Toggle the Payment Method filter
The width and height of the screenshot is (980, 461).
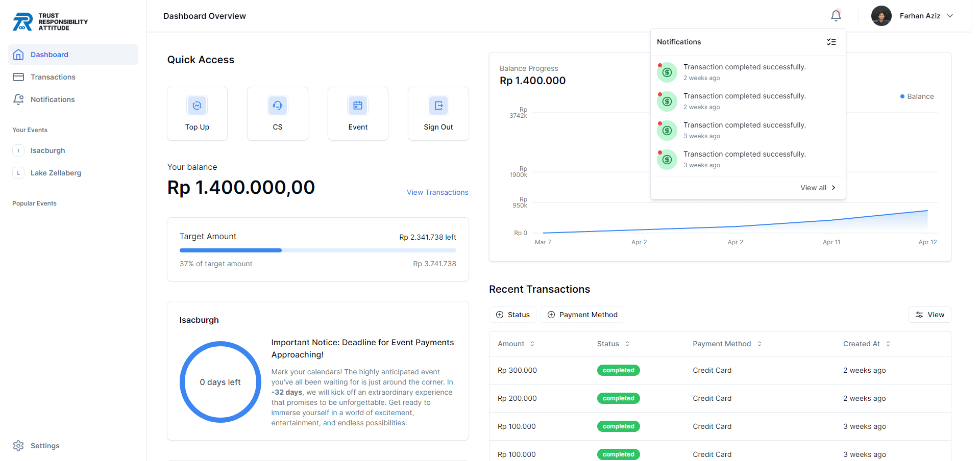582,315
